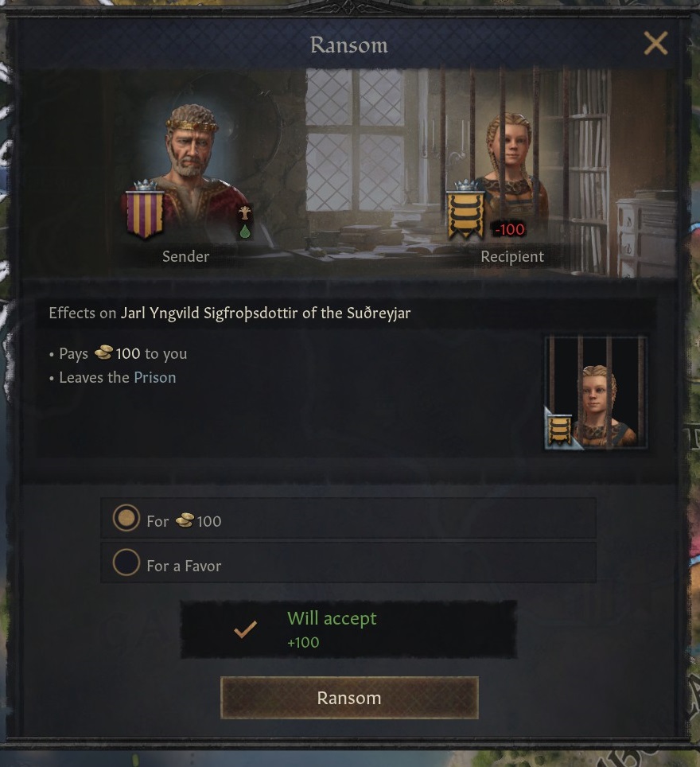Click the For a Favor option row
Image resolution: width=700 pixels, height=767 pixels.
(x=348, y=563)
